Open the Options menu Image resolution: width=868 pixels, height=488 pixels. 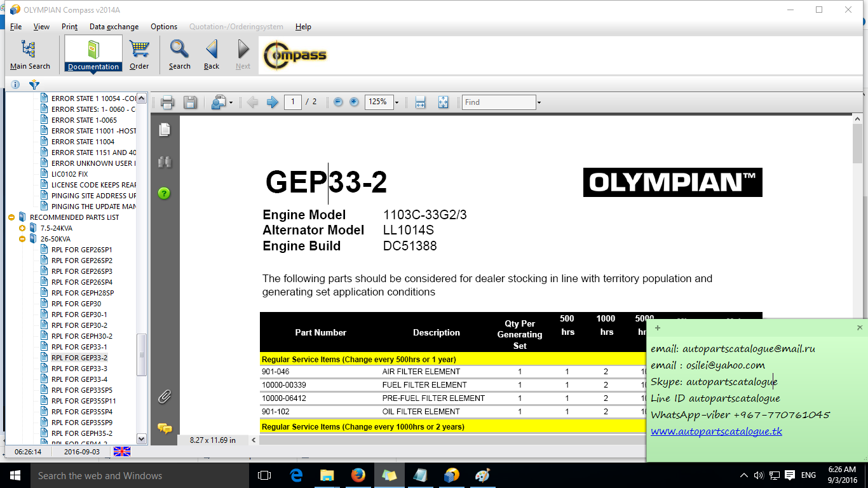(x=164, y=27)
